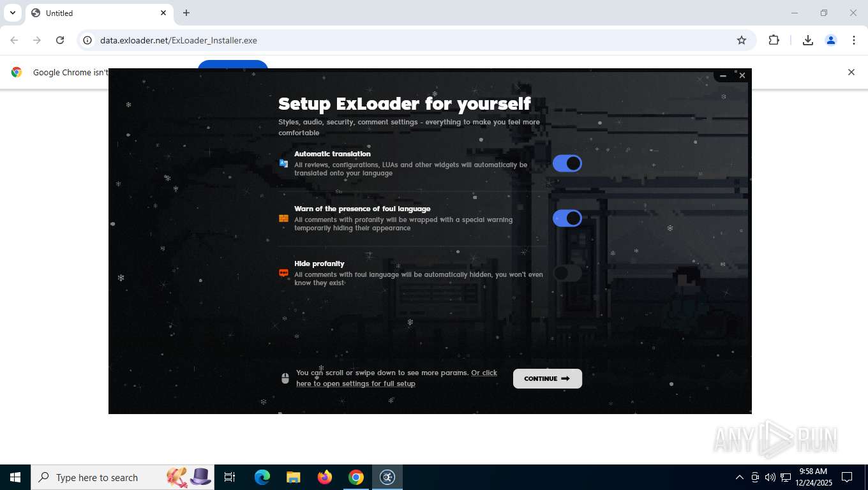Launch Firefox from taskbar
The height and width of the screenshot is (490, 868).
[x=325, y=477]
